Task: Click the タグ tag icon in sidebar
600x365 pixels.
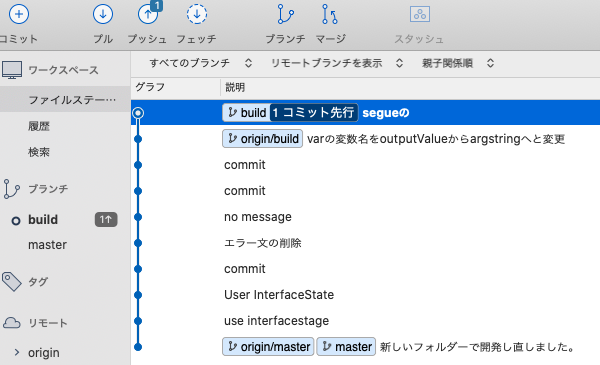Action: [x=11, y=282]
